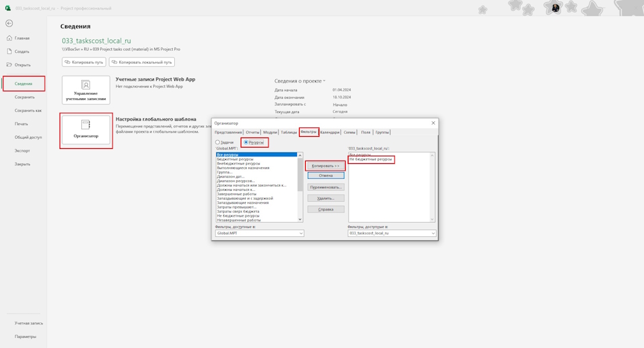Select Незавершенные работы filter

[x=239, y=220]
